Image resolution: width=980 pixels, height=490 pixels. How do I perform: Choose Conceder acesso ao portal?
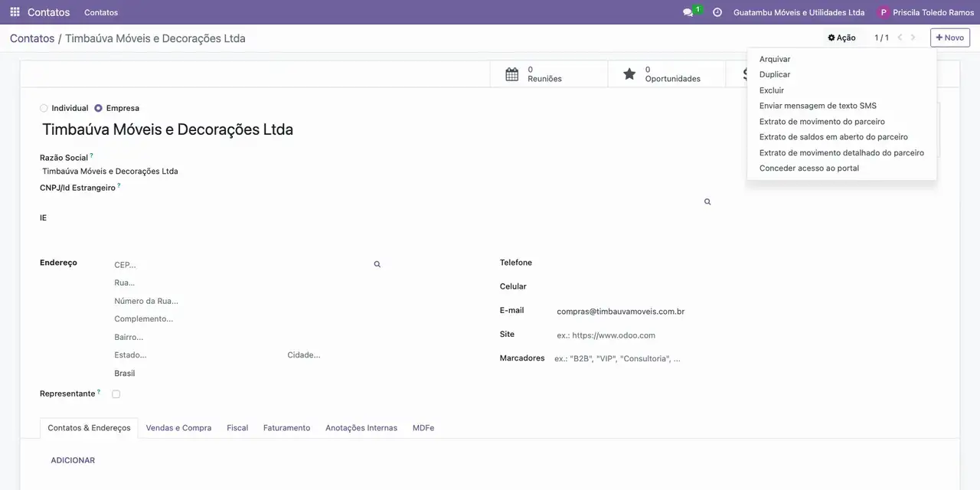[841, 168]
